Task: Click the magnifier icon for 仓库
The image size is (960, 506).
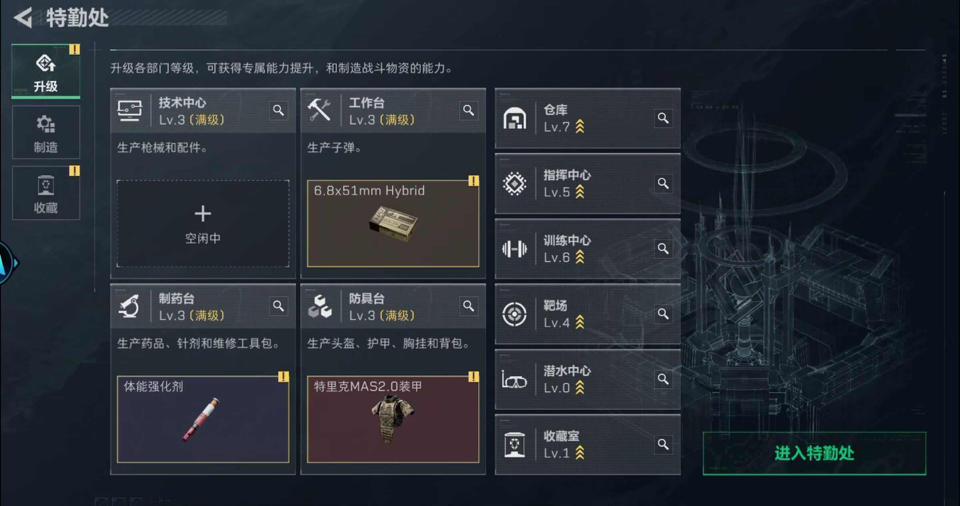Action: pos(663,118)
